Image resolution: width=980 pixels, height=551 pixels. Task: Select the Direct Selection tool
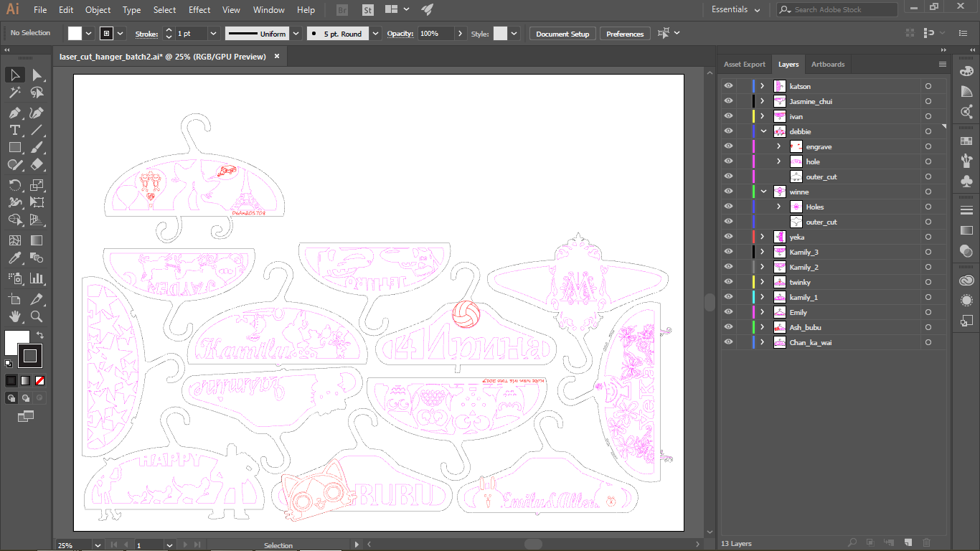pyautogui.click(x=37, y=75)
